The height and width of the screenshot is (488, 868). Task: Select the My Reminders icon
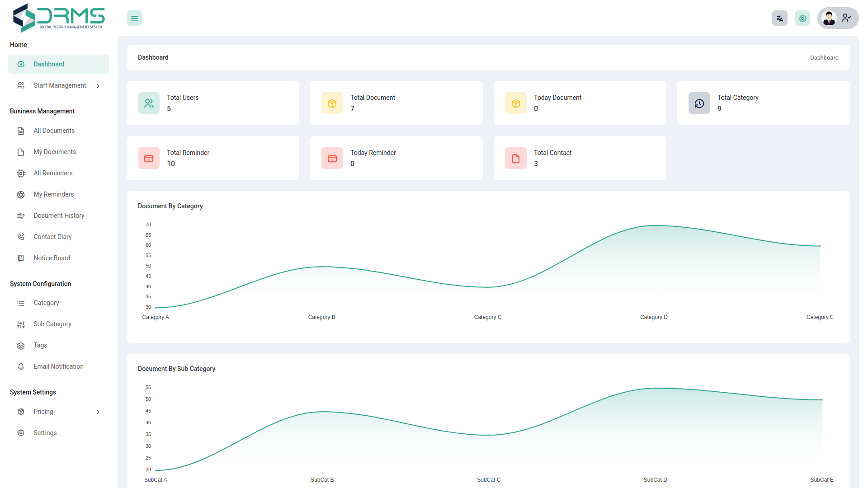coord(21,194)
